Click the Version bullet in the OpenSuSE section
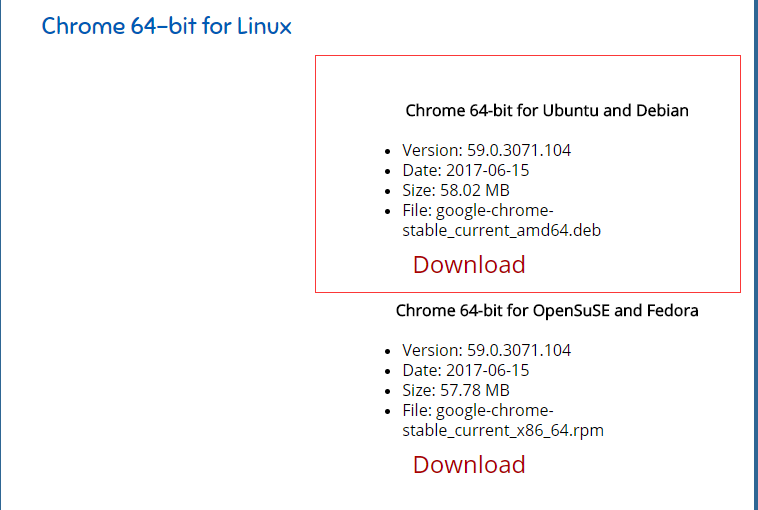This screenshot has height=510, width=758. tap(388, 352)
